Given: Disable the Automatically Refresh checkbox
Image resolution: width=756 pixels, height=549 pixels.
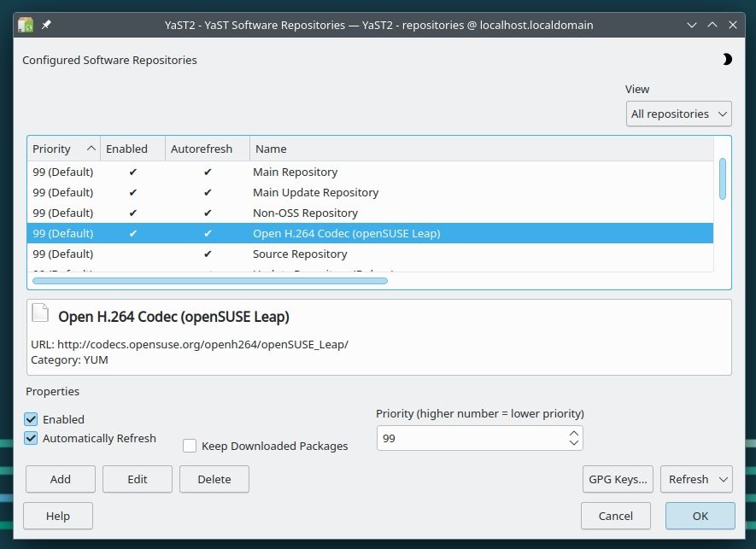Looking at the screenshot, I should coord(32,438).
